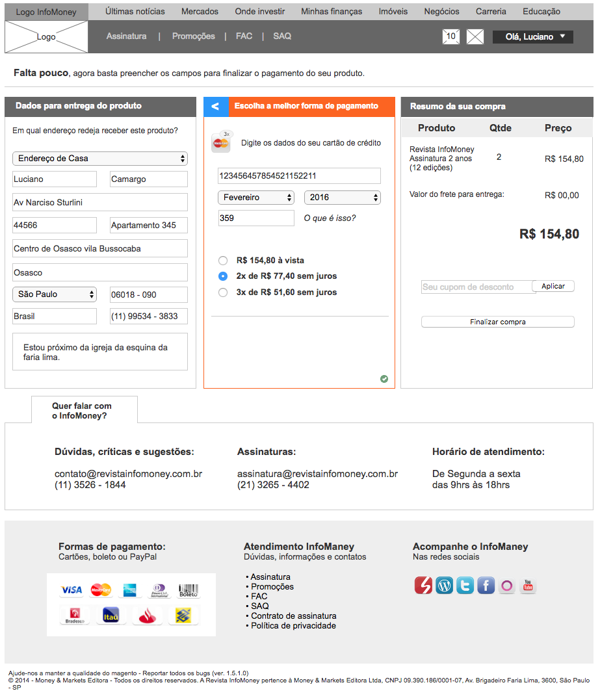600x700 pixels.
Task: Select the Diners Club payment icon
Action: coord(159,590)
